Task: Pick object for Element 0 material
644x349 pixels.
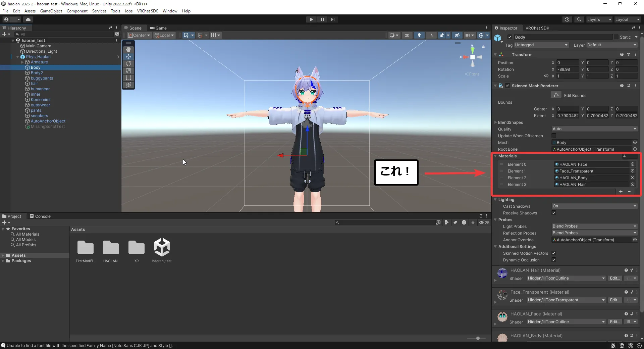Action: click(633, 164)
